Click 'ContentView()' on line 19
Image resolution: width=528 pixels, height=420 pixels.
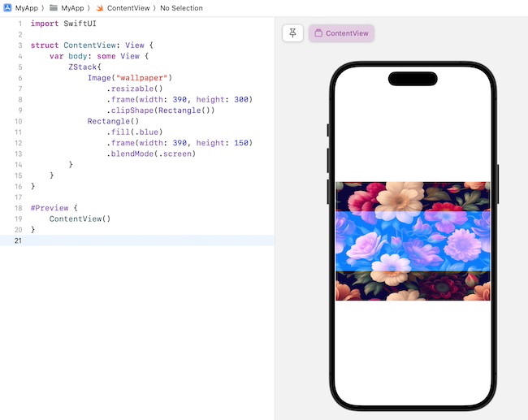pyautogui.click(x=80, y=219)
